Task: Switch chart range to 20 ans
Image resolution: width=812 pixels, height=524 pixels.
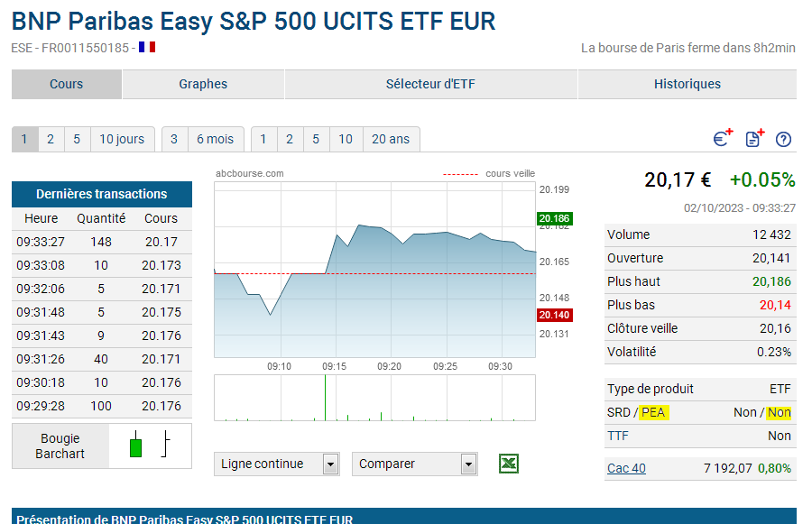Action: coord(391,139)
